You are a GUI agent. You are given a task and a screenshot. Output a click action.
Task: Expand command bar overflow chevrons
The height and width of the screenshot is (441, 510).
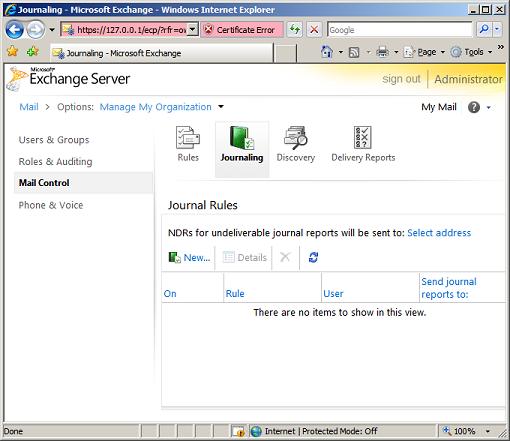[500, 47]
